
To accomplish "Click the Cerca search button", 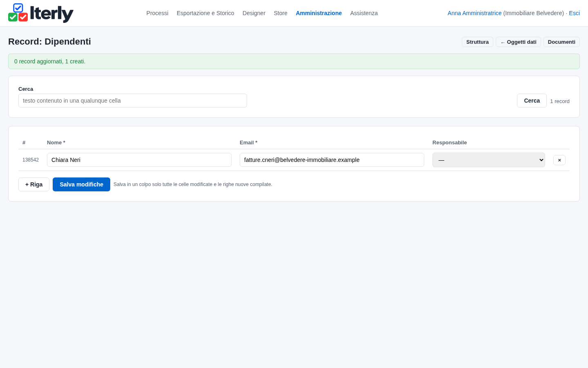I will (532, 101).
